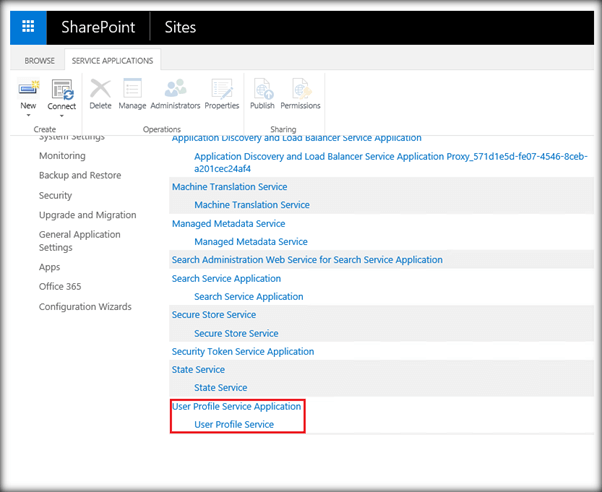Expand the New dropdown arrow
The image size is (602, 492).
tap(28, 115)
